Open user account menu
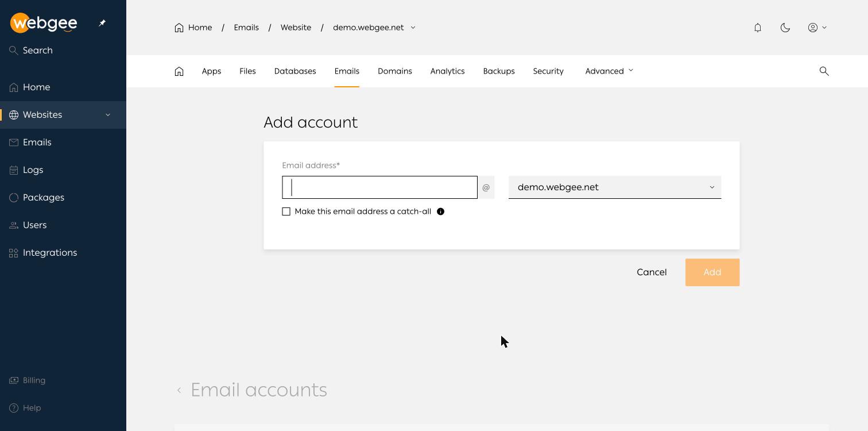 tap(817, 28)
